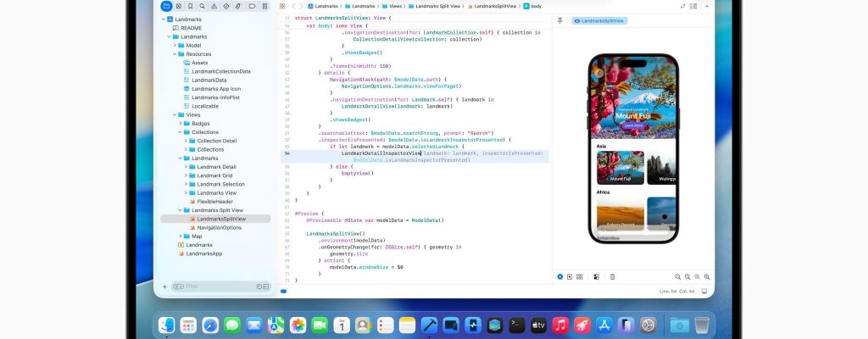868x339 pixels.
Task: Open the Music app in the Dock
Action: point(560,325)
